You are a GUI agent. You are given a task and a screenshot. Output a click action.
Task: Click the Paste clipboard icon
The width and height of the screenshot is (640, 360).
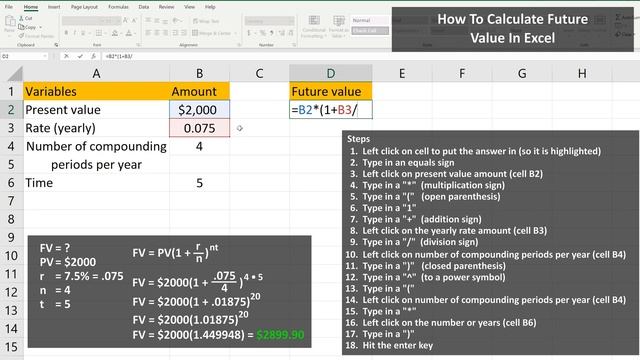[10, 21]
